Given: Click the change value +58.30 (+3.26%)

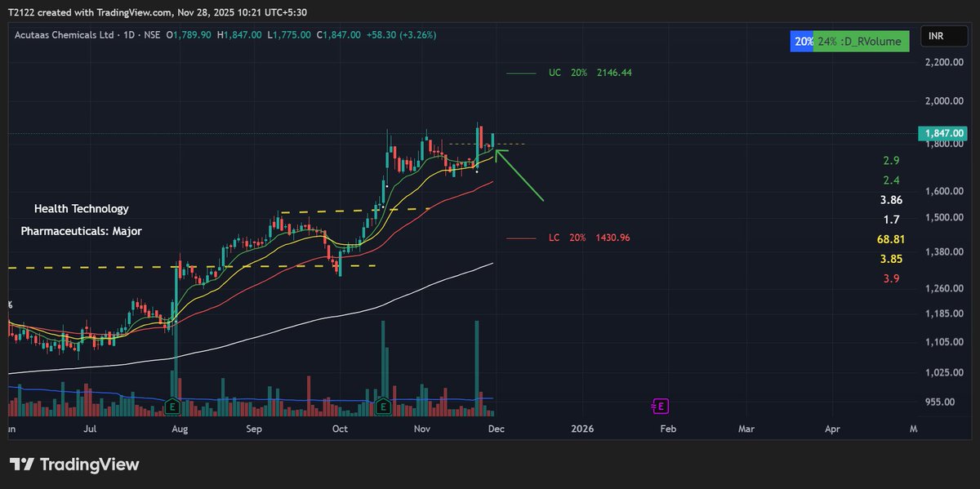Looking at the screenshot, I should pos(403,35).
